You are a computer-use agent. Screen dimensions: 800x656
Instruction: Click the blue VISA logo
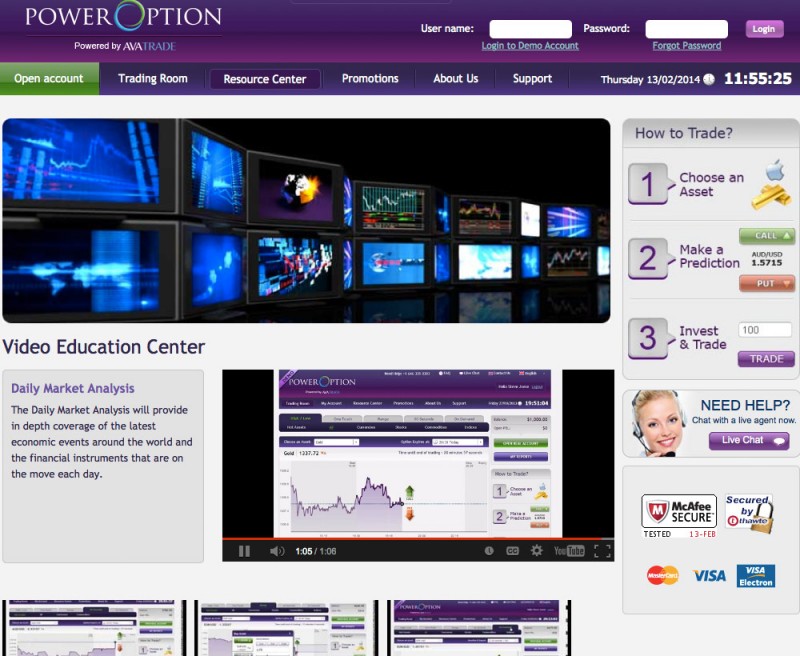pyautogui.click(x=709, y=576)
